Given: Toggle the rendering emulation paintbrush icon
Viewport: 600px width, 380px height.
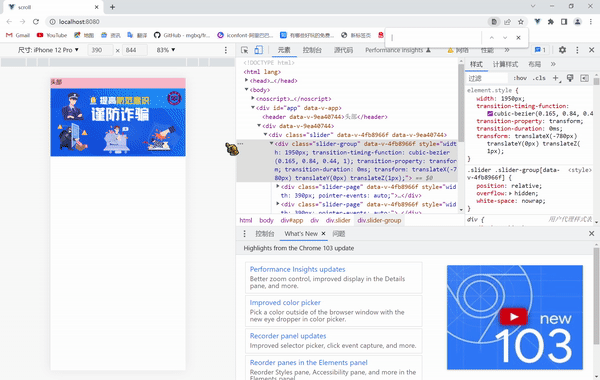Looking at the screenshot, I should coord(570,78).
